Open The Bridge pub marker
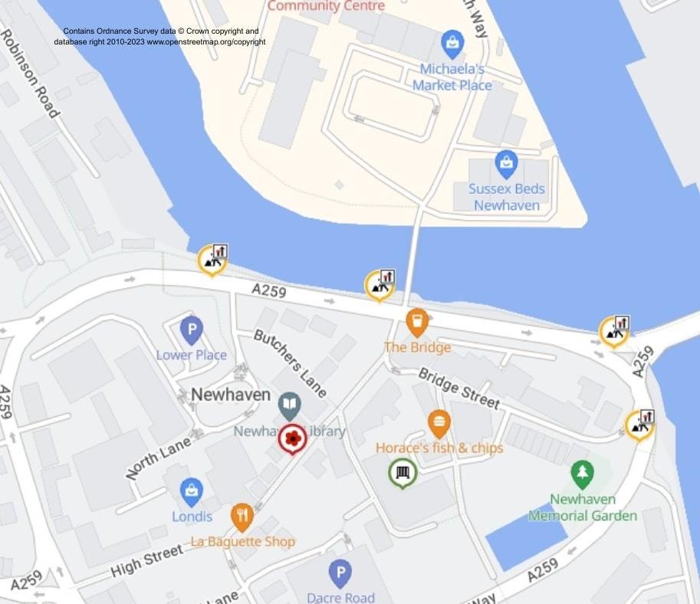The image size is (700, 604). point(417,322)
